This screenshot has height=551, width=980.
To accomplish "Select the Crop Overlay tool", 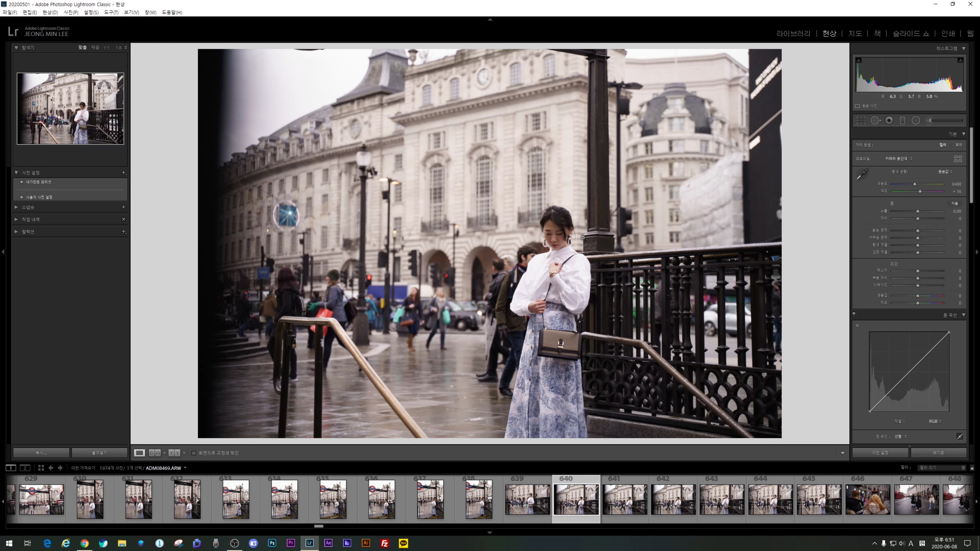I will pyautogui.click(x=861, y=121).
